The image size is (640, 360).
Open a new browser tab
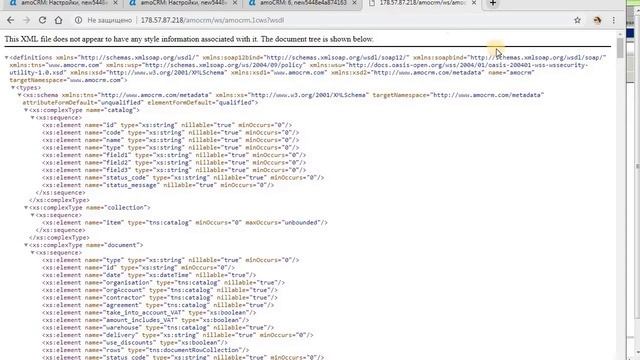click(x=493, y=3)
